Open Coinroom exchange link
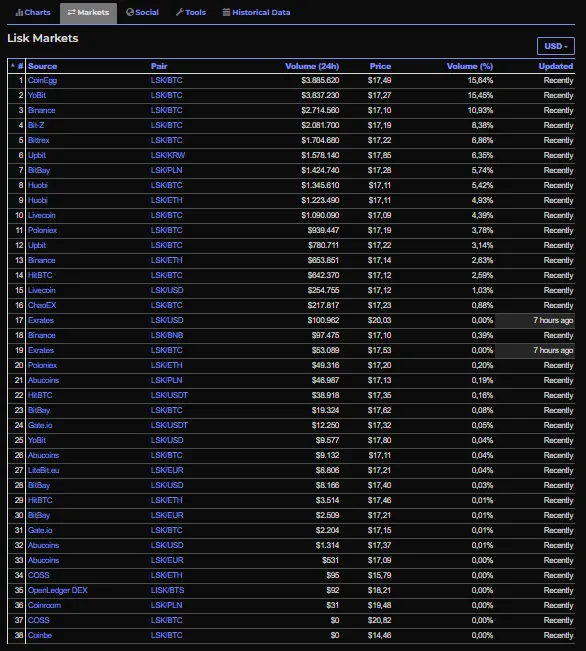 click(44, 605)
